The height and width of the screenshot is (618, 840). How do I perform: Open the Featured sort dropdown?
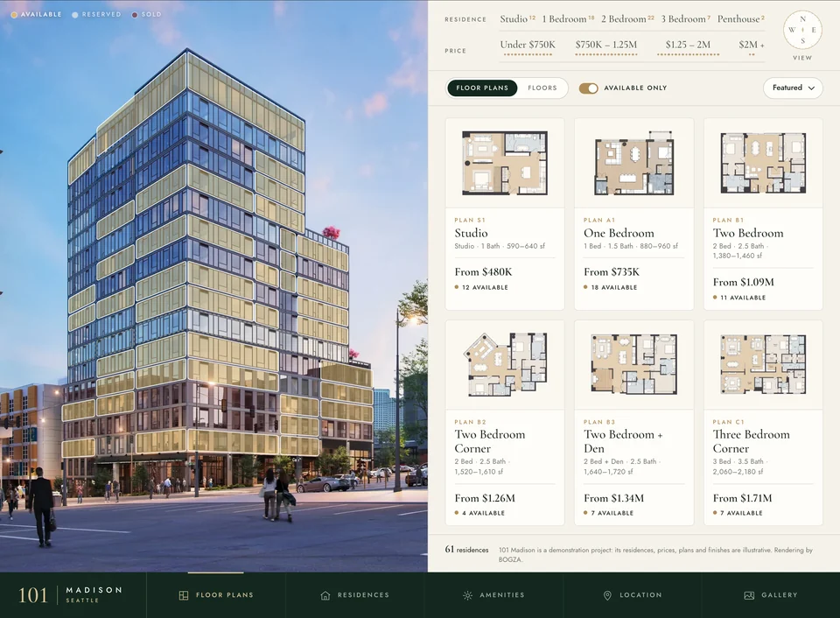point(793,88)
